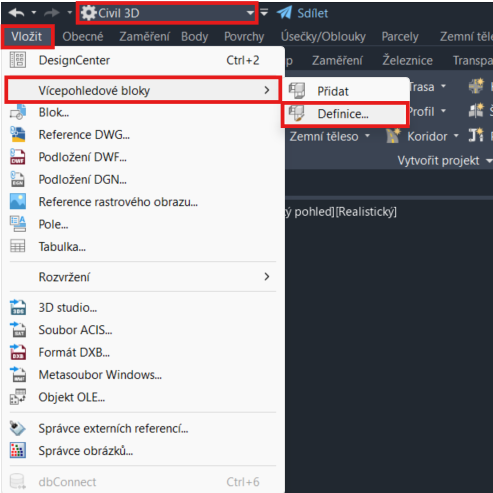The image size is (493, 493).
Task: Click the Windows metafile WMF icon
Action: click(x=18, y=374)
